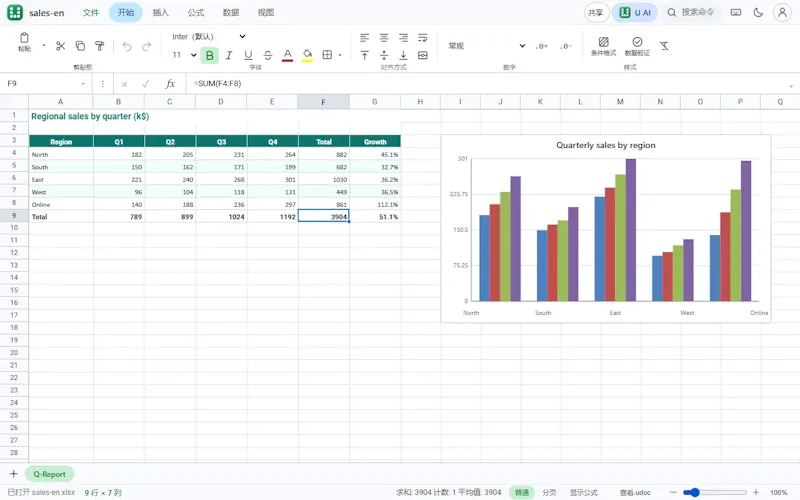Toggle strikethrough formatting
This screenshot has height=500, width=800.
[x=268, y=55]
